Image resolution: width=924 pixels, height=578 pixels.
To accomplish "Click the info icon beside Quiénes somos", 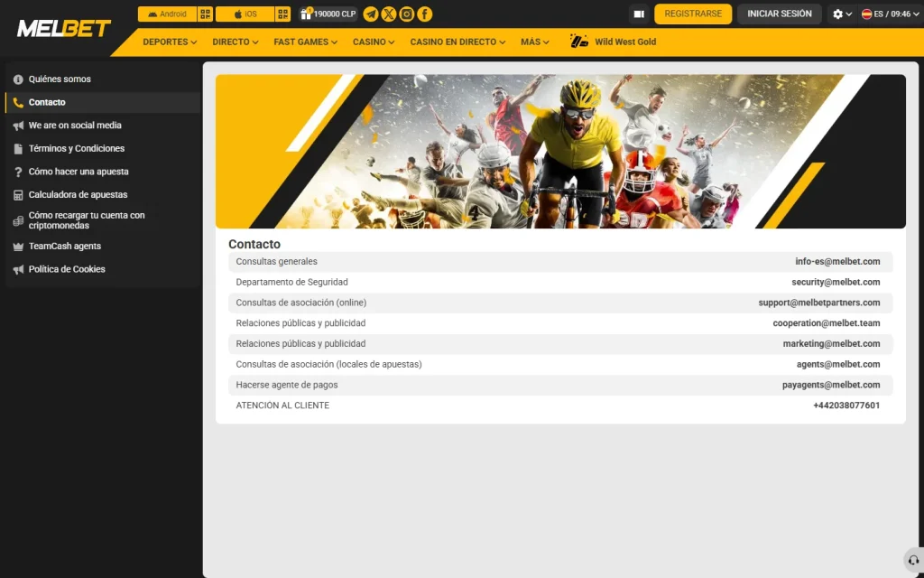I will 18,79.
